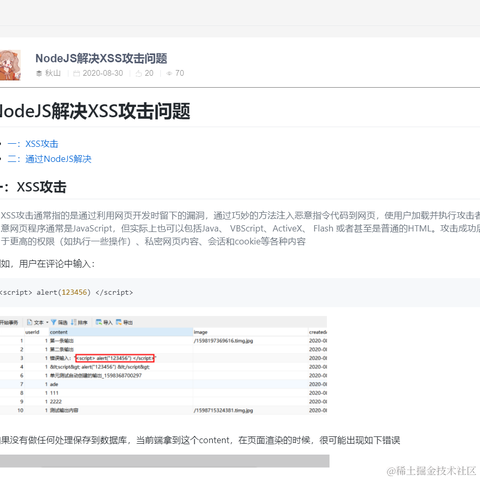Click the thumbs-up icon showing 20 likes
Viewport: 480px width, 480px height.
coord(139,73)
